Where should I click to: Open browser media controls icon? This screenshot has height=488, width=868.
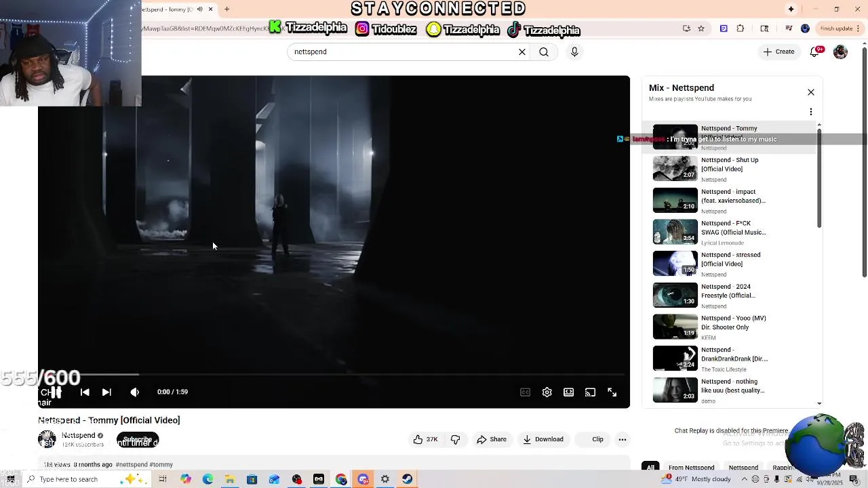(x=789, y=28)
